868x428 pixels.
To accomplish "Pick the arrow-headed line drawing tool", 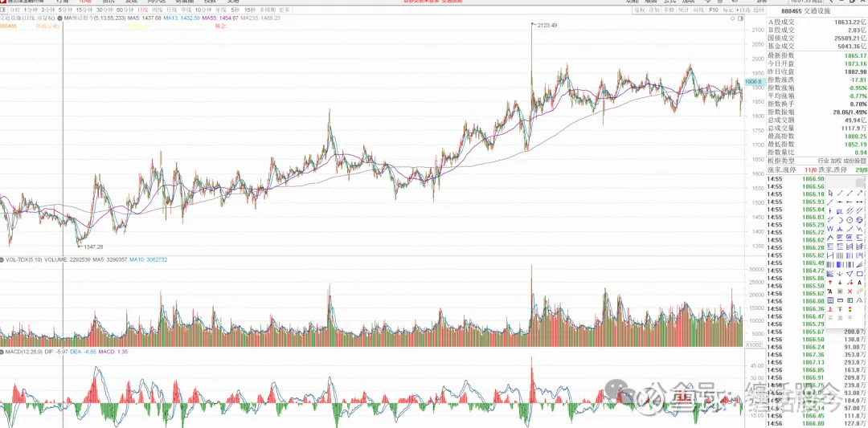I will pos(859,193).
